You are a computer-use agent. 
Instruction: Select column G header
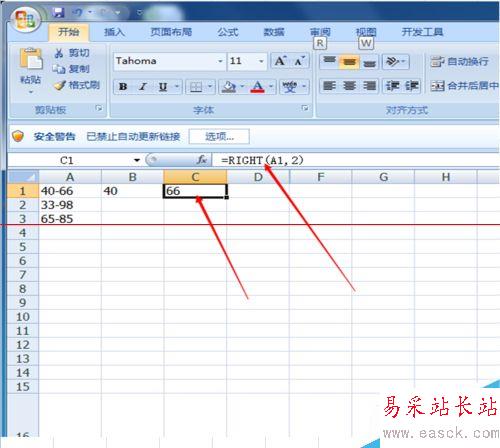[x=383, y=177]
